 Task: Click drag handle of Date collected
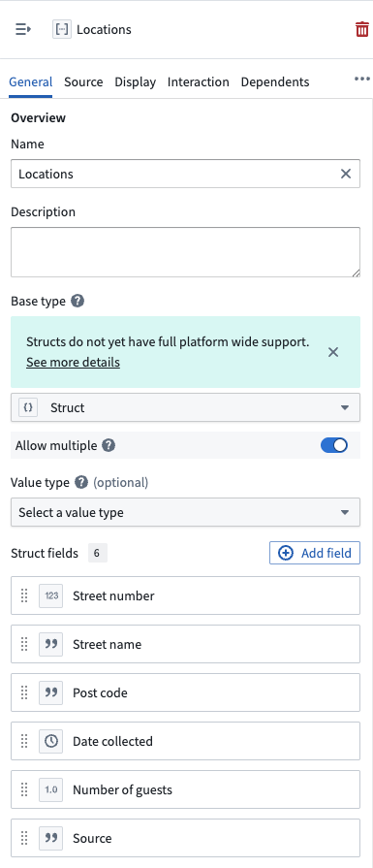tap(24, 741)
